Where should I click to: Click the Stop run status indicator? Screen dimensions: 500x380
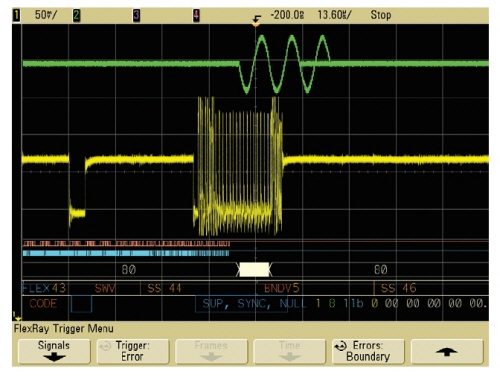[x=381, y=15]
